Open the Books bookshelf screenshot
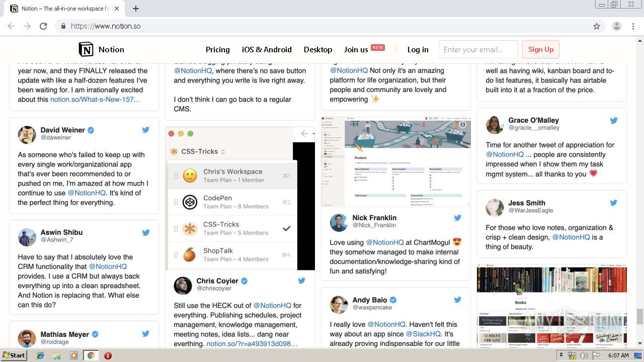644x362 pixels. [x=552, y=306]
